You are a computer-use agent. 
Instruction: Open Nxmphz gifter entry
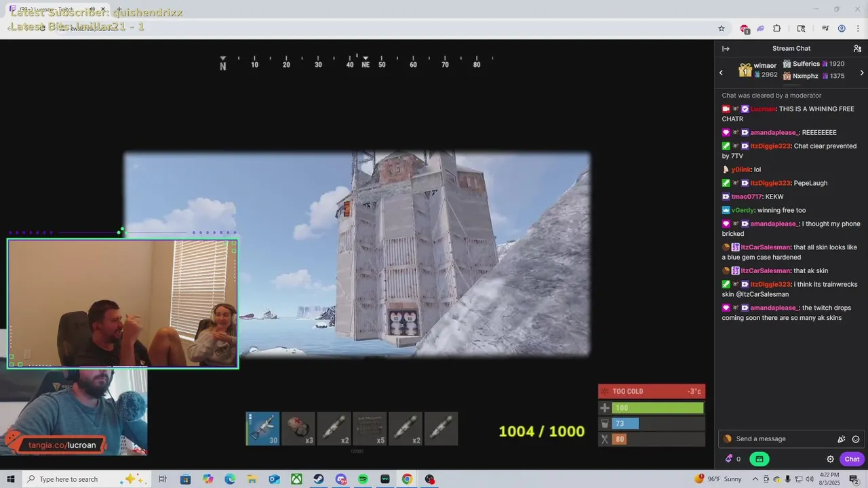[x=814, y=76]
